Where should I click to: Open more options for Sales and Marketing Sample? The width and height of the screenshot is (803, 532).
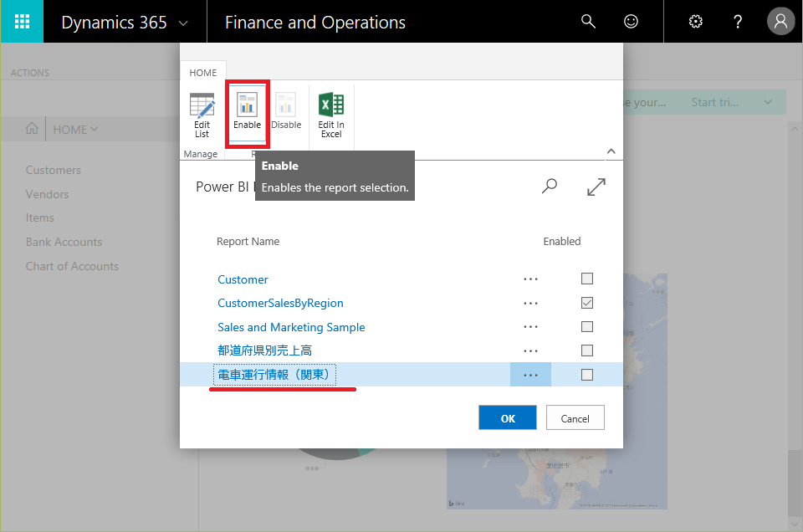pos(530,327)
